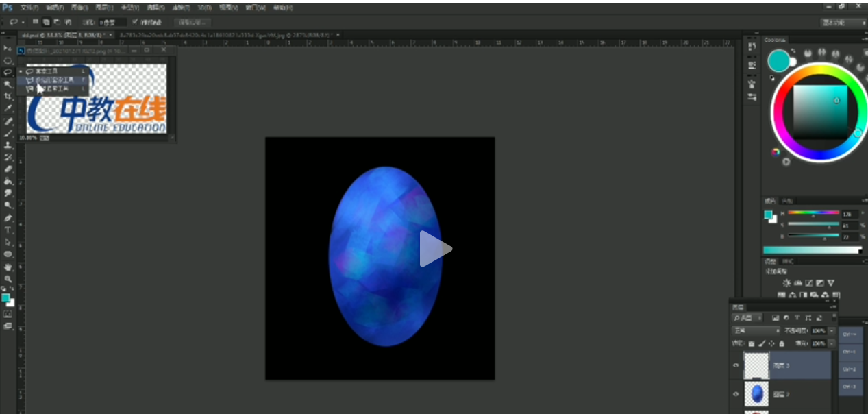Filter layers by pixel layers icon
The width and height of the screenshot is (868, 414).
coord(776,318)
